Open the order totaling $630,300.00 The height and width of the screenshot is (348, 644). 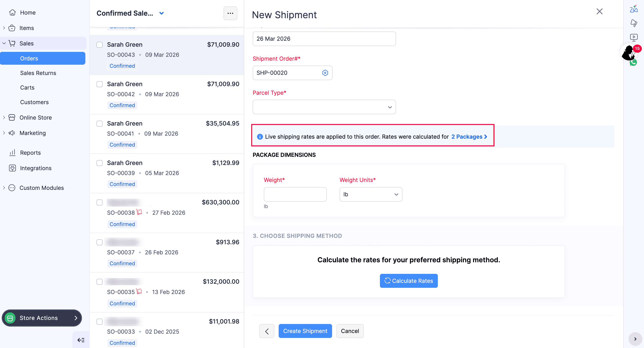(x=167, y=213)
